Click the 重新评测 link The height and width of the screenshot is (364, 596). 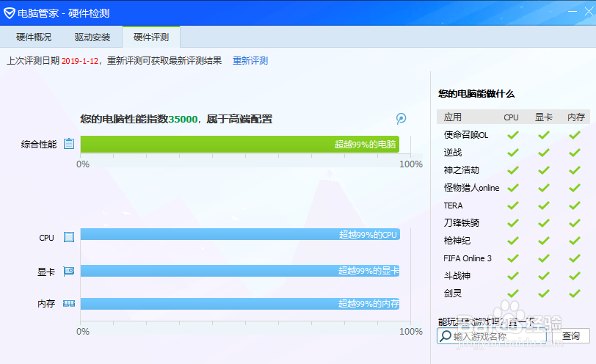pyautogui.click(x=250, y=61)
